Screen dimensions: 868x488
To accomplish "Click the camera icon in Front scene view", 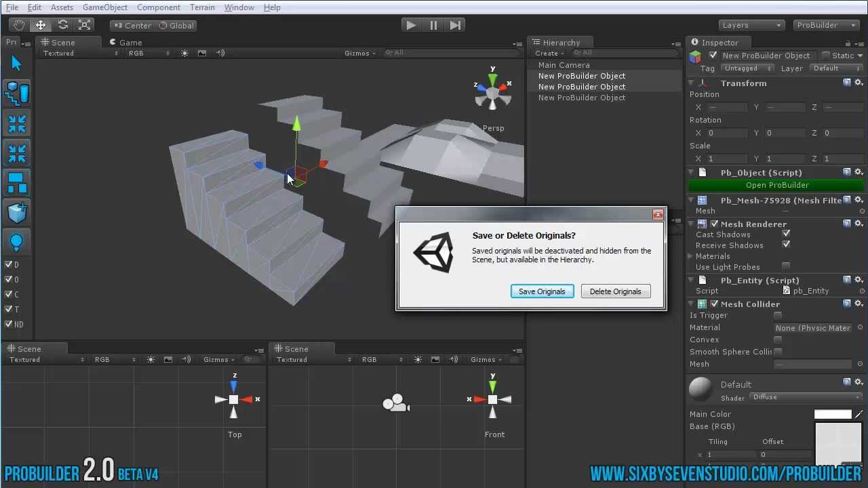I will (x=396, y=404).
